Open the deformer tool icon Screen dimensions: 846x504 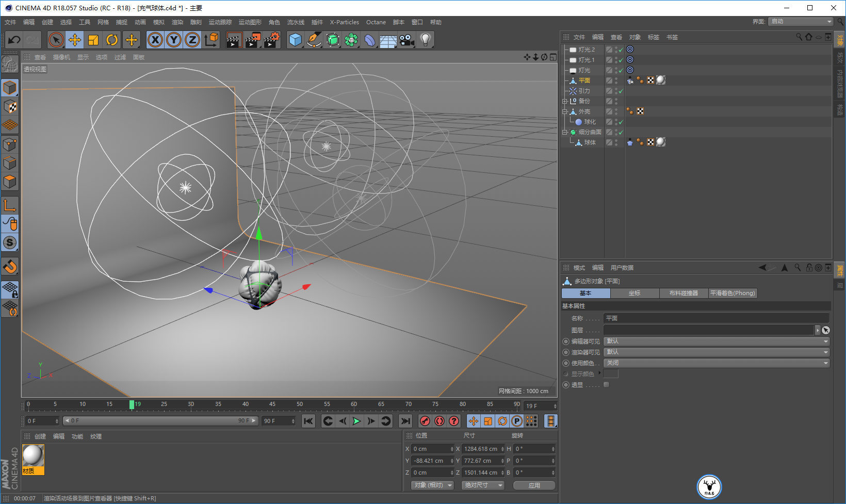pyautogui.click(x=370, y=40)
